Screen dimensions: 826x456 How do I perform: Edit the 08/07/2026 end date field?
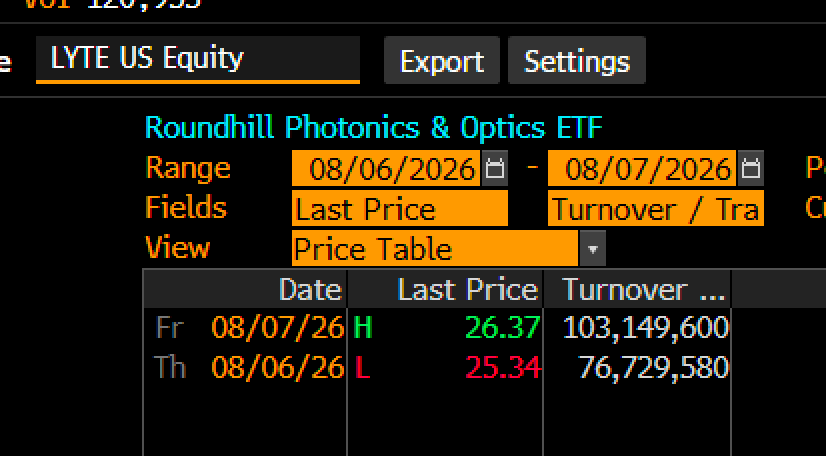click(642, 168)
